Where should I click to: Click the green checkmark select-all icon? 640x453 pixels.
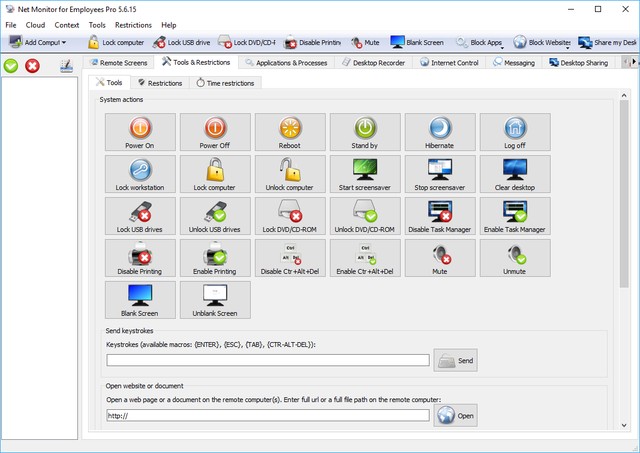11,66
